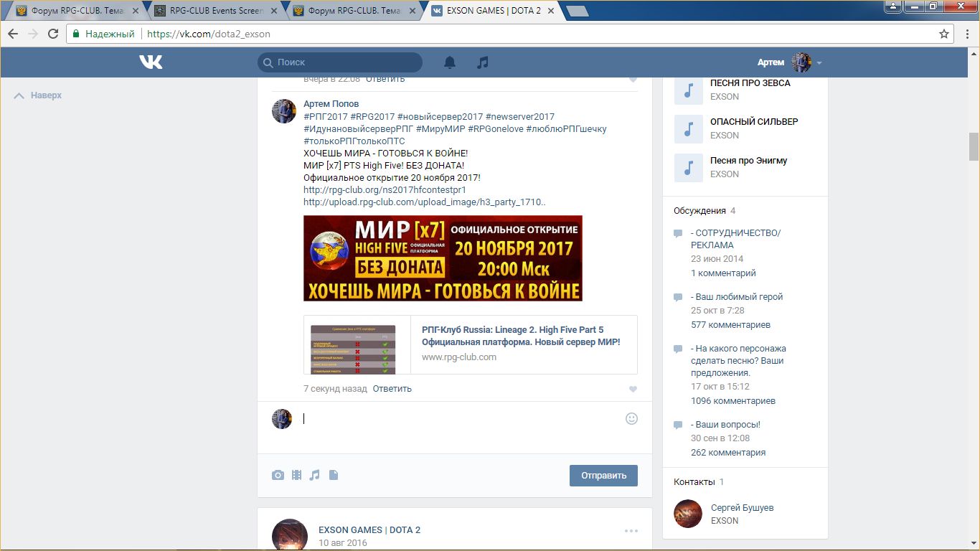The height and width of the screenshot is (551, 980).
Task: Open the emoji smiley picker
Action: [x=631, y=418]
